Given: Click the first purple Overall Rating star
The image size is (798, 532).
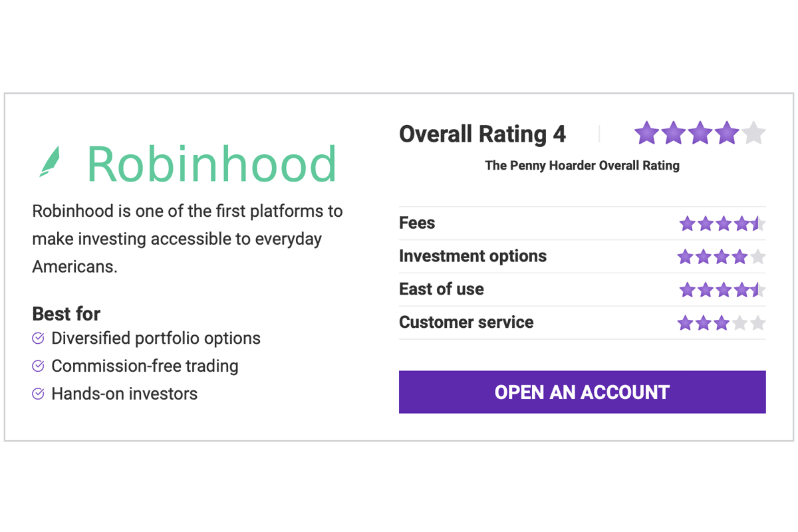Looking at the screenshot, I should click(x=646, y=133).
